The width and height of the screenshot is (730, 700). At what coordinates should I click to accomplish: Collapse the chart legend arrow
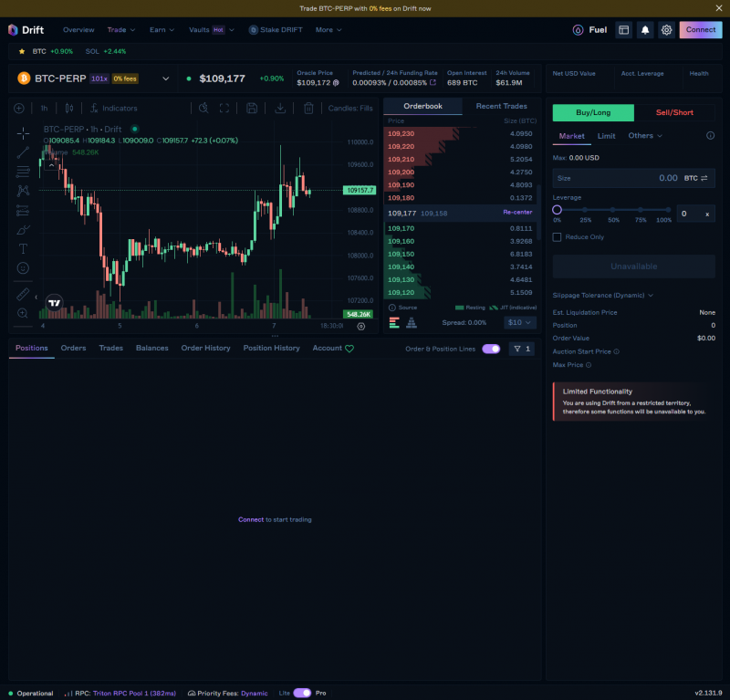(x=52, y=165)
